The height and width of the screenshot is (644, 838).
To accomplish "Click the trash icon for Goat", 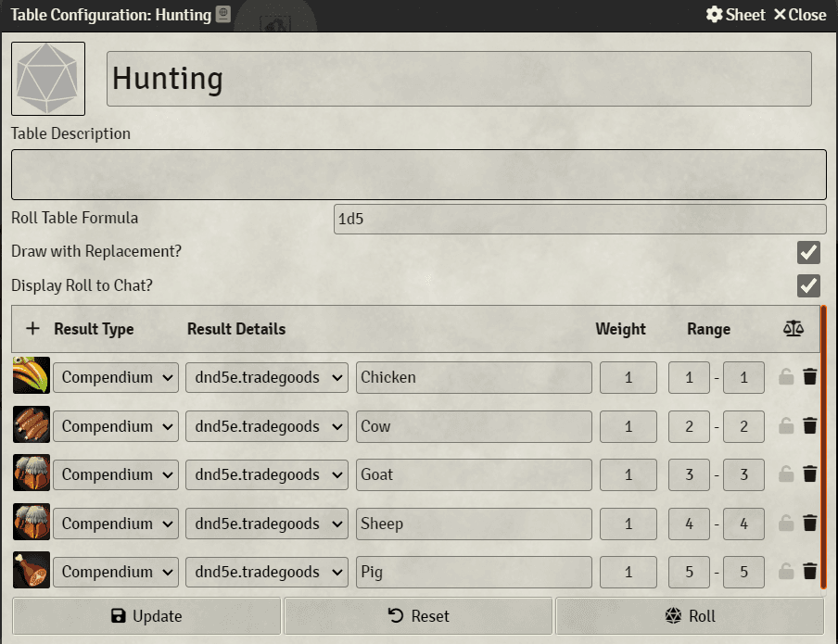I will (809, 474).
